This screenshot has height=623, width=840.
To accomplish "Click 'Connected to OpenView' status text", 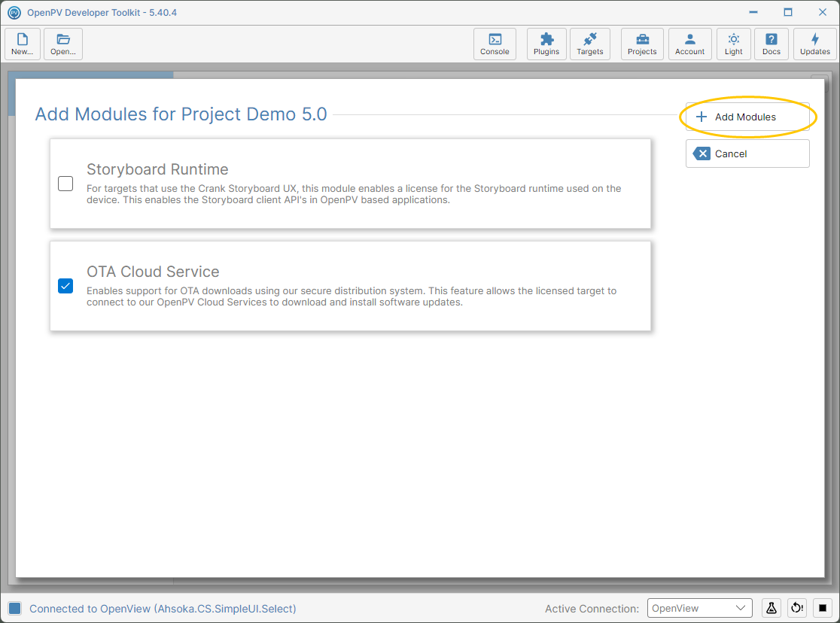I will click(163, 609).
